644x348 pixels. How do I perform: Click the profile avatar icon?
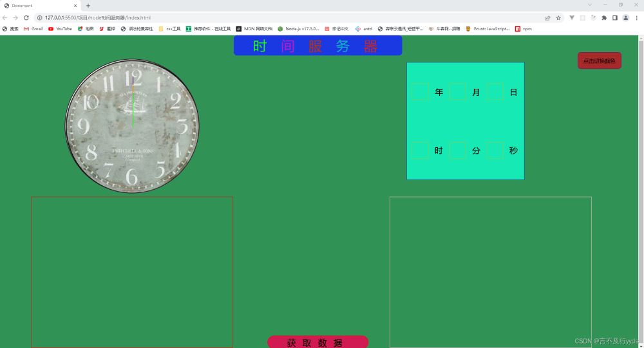tap(625, 17)
